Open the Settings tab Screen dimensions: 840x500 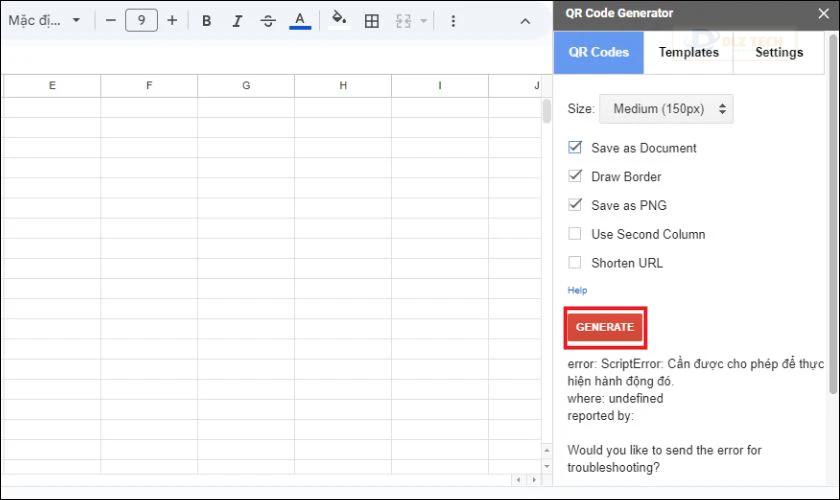pos(779,53)
